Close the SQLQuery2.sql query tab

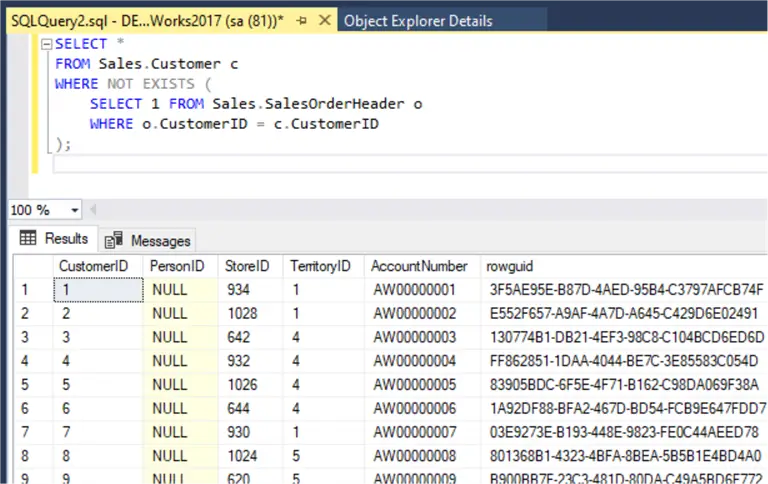coord(323,20)
